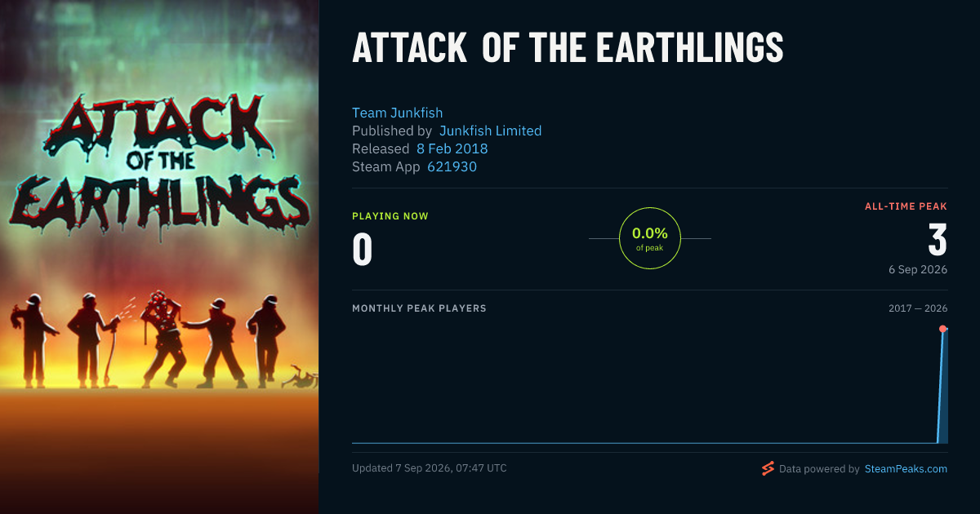Click the game cover art image

159,257
